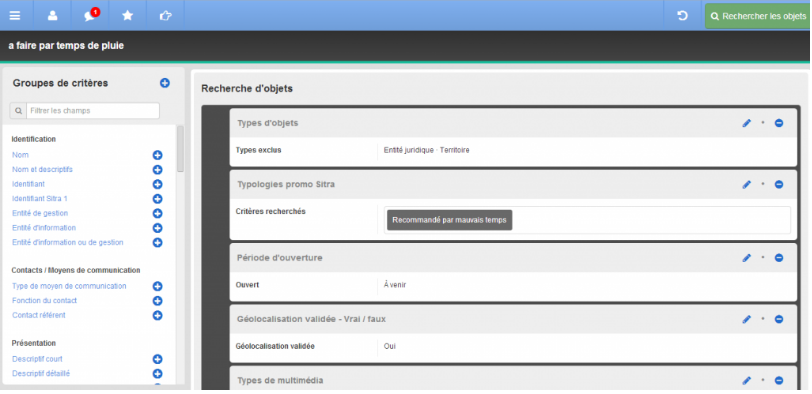This screenshot has height=394, width=812.
Task: Remove the Période d'ouverture criterion
Action: (x=779, y=258)
